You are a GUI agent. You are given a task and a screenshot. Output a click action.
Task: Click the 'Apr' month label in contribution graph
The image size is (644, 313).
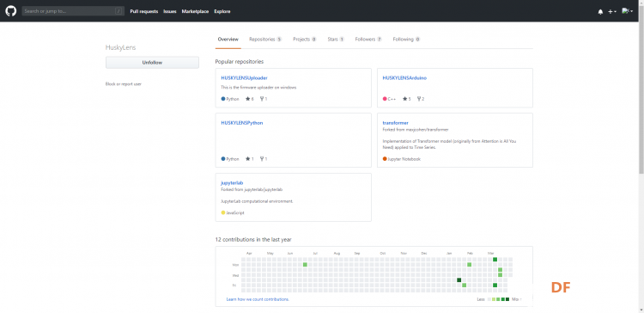click(x=249, y=254)
